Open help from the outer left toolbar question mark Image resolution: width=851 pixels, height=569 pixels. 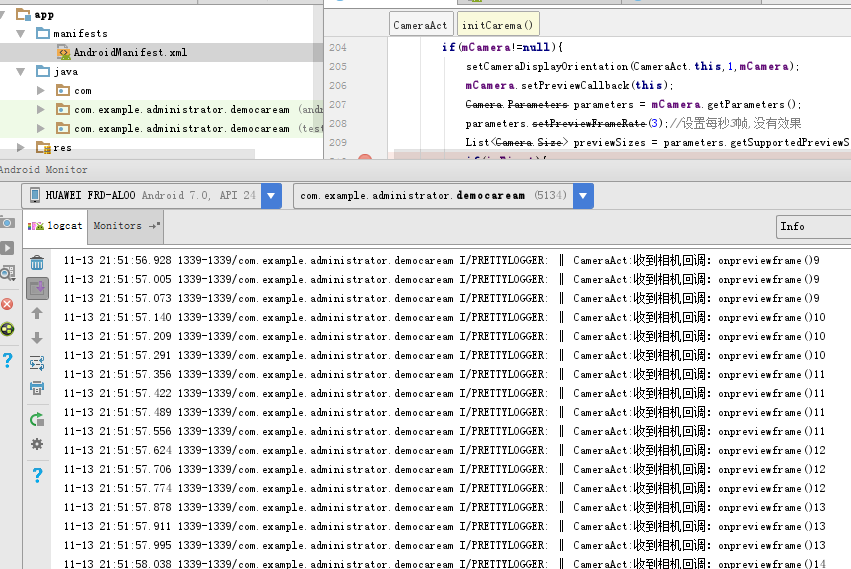(8, 360)
